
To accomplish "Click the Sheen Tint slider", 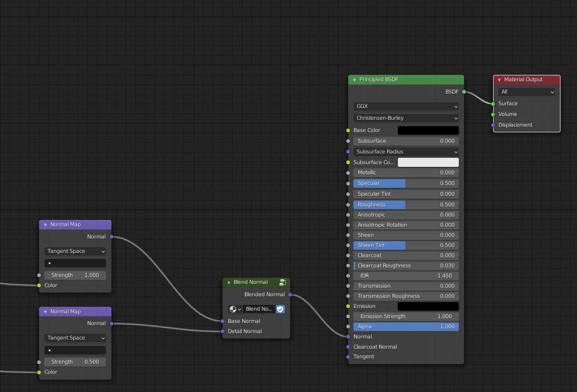I will tap(406, 245).
